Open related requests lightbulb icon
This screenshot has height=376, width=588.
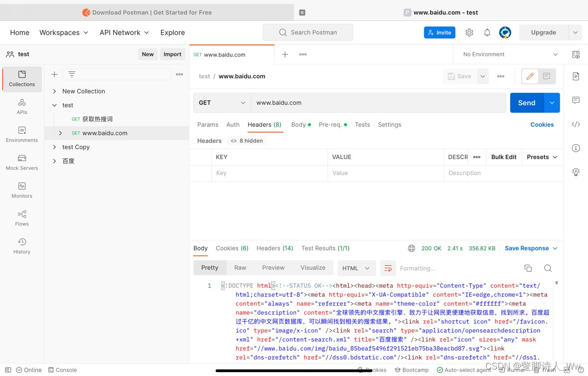pyautogui.click(x=576, y=172)
